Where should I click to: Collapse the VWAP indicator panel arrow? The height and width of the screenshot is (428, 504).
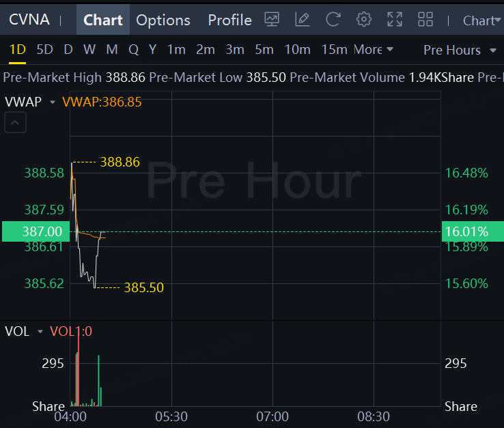tap(16, 124)
